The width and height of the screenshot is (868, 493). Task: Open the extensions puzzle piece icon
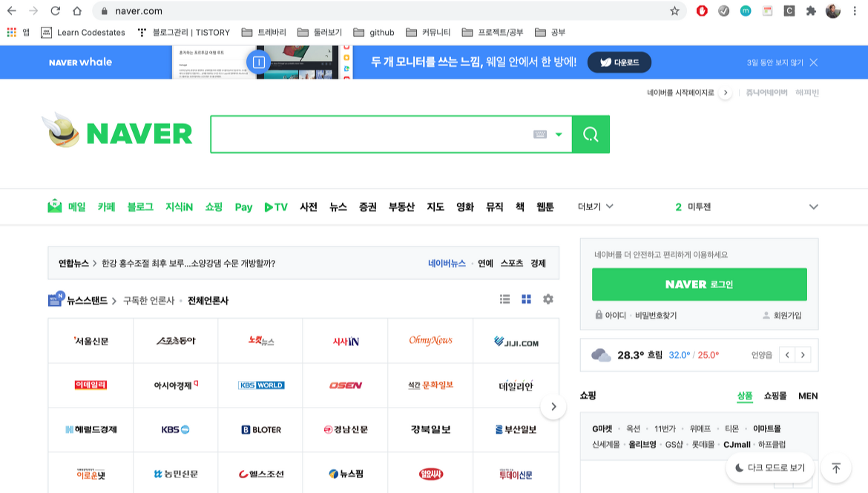[811, 10]
